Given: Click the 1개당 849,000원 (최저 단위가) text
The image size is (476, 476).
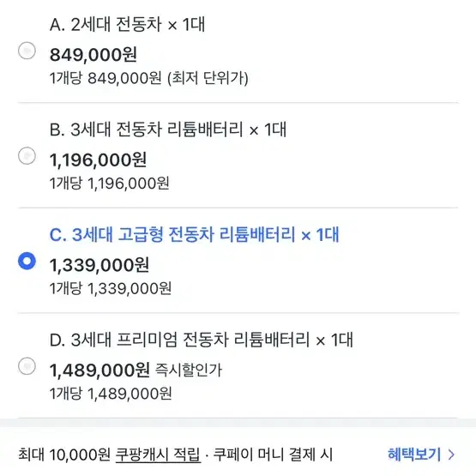Looking at the screenshot, I should (x=149, y=78).
